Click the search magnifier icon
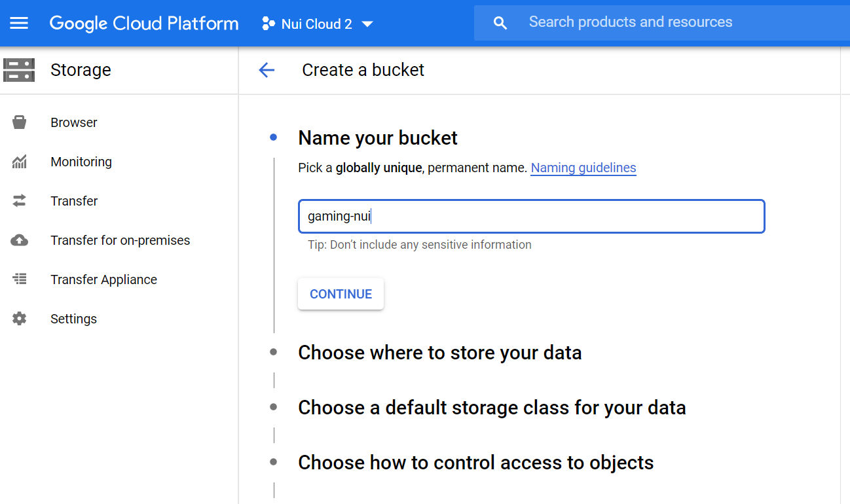850x504 pixels. pos(500,24)
